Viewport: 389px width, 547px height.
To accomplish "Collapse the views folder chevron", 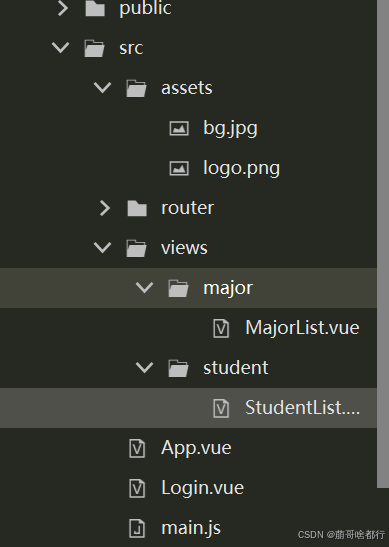I will pos(103,247).
